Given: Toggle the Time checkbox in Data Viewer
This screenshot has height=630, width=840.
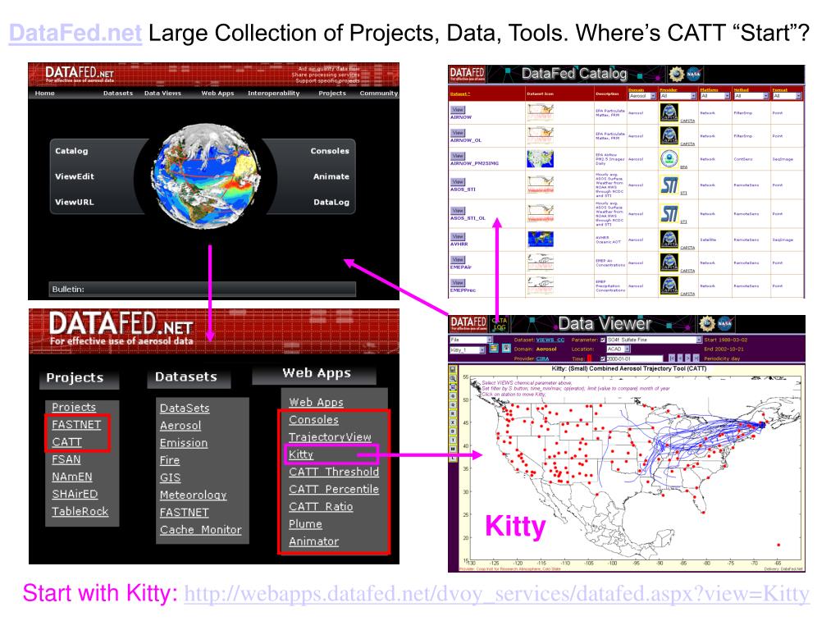Looking at the screenshot, I should tap(603, 359).
